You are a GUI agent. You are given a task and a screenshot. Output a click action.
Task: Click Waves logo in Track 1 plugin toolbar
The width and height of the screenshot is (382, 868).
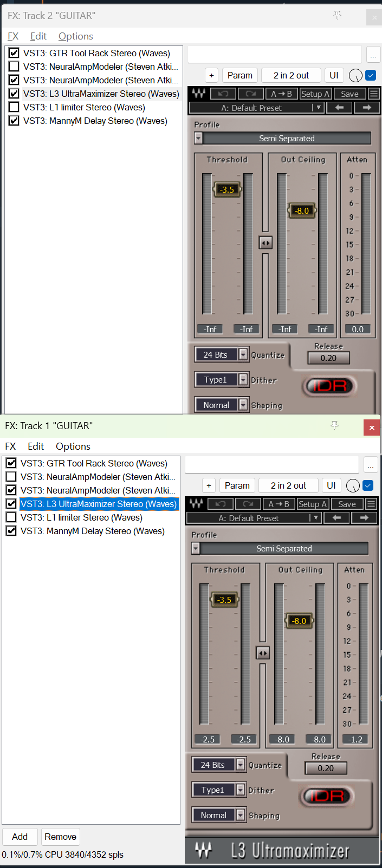(x=196, y=504)
